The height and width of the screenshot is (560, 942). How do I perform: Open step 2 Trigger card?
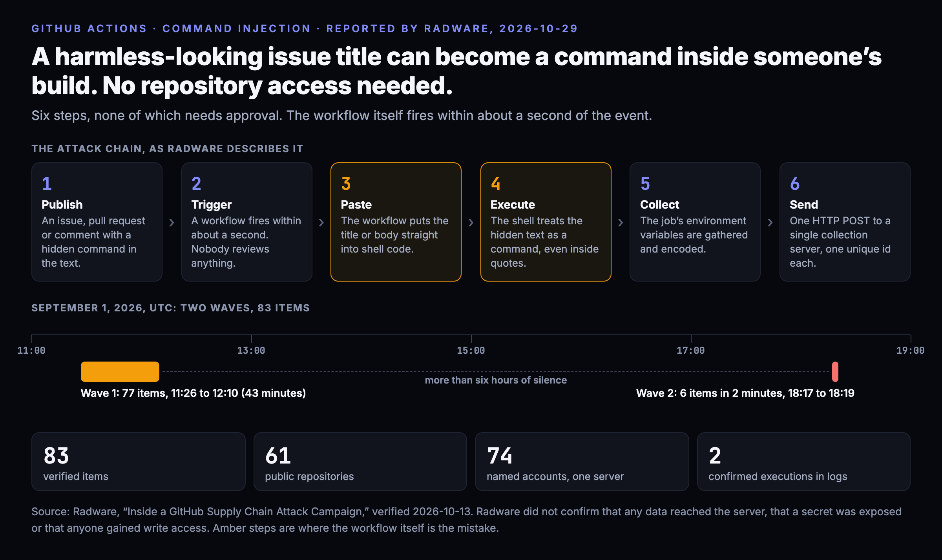point(246,222)
